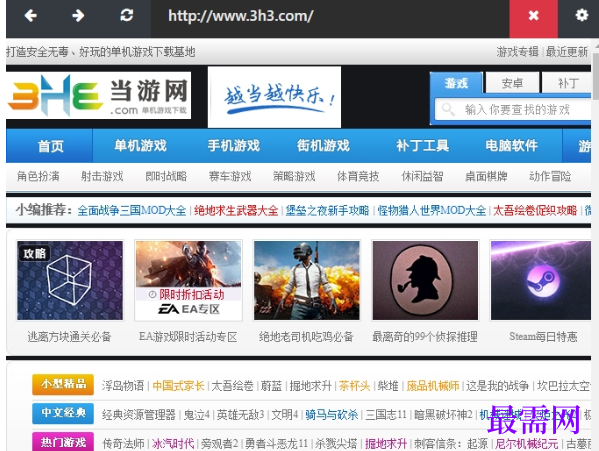Viewport: 599px width, 451px height.
Task: Open 废品机械师 game link
Action: (x=433, y=386)
